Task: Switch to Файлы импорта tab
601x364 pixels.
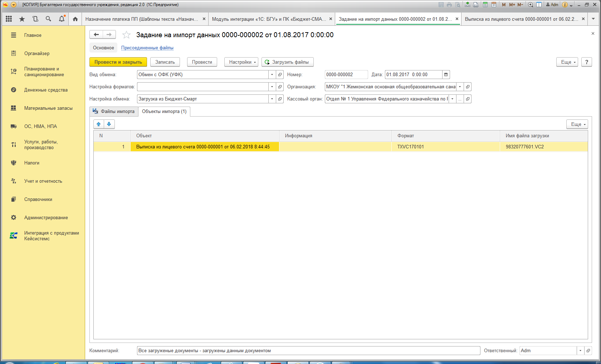Action: pos(114,112)
